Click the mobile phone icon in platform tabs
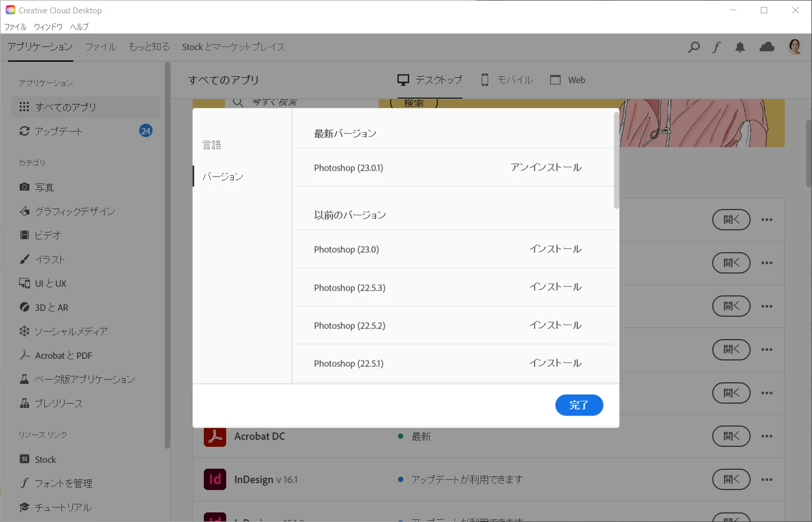The image size is (812, 522). tap(485, 80)
